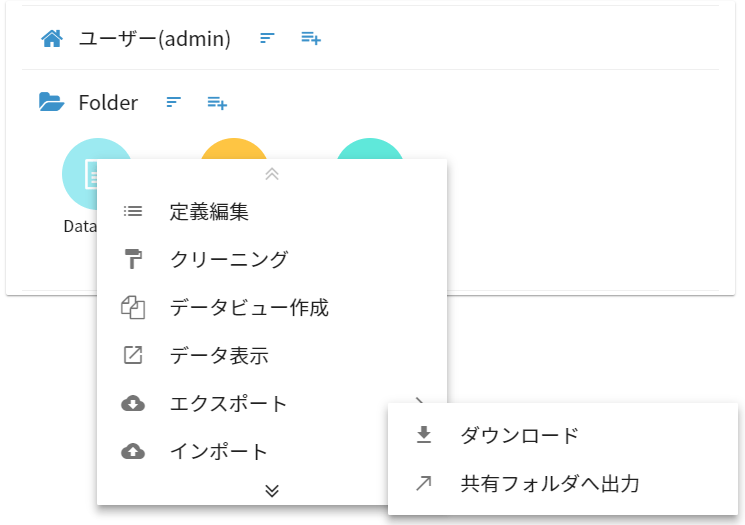Click the add-list icon next to Folder

[x=217, y=102]
